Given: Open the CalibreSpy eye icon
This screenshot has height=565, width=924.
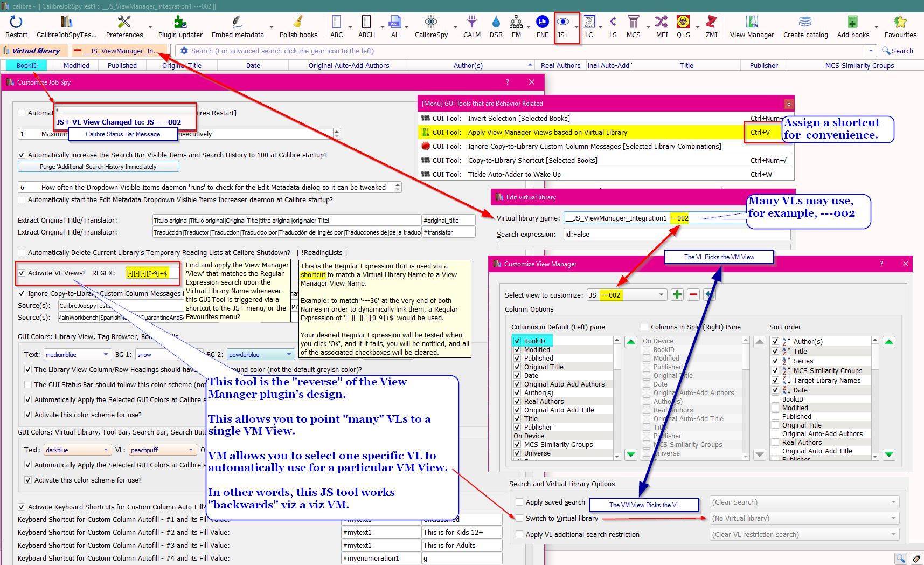Looking at the screenshot, I should (x=431, y=27).
